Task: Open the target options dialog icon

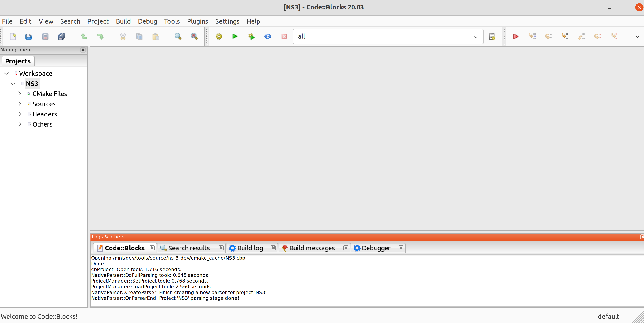Action: click(x=492, y=36)
